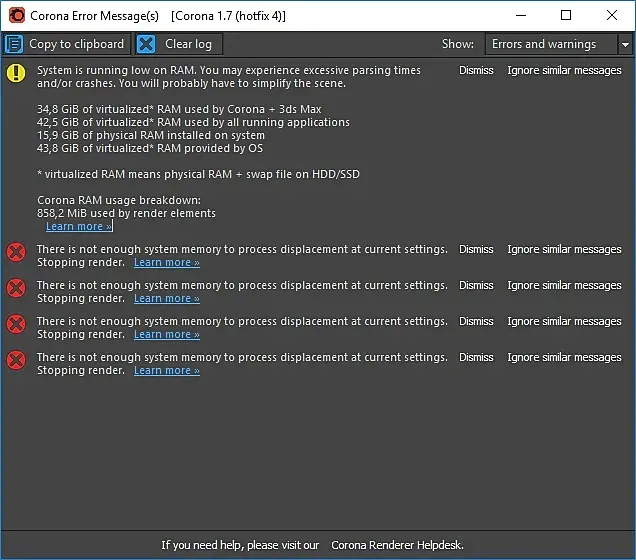
Task: Minimize the Corona Error Message window
Action: point(521,15)
